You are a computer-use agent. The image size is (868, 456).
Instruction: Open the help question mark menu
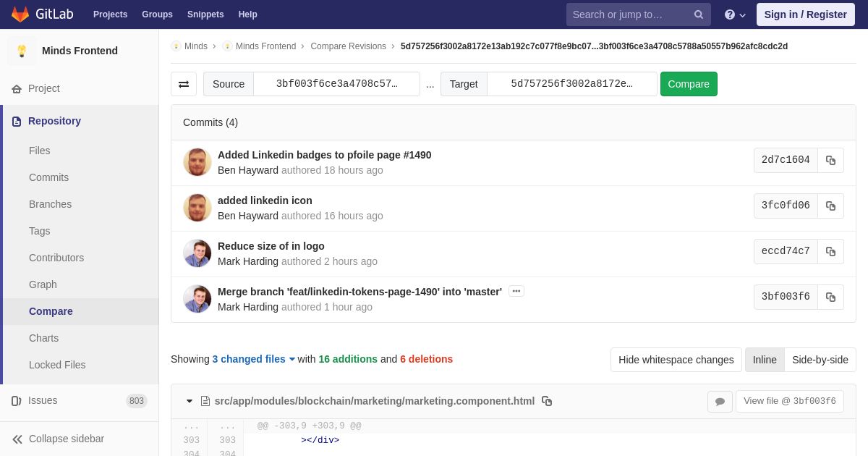click(x=735, y=14)
